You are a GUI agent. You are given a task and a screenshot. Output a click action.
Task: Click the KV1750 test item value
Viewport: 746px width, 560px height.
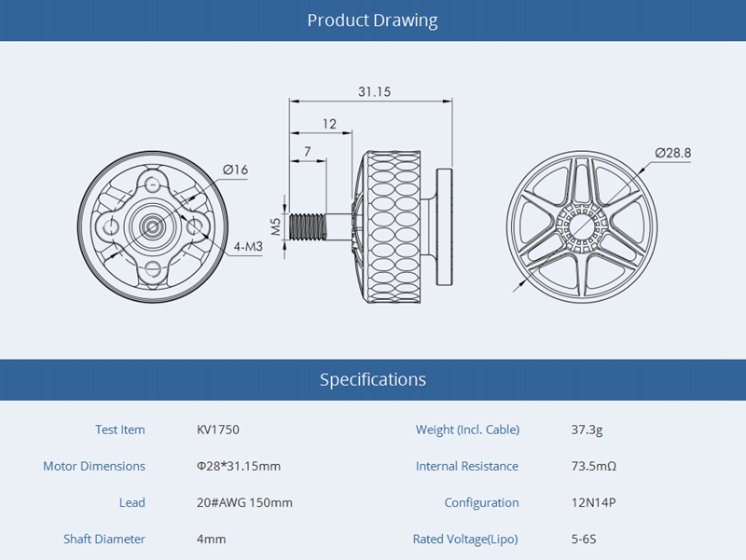pyautogui.click(x=218, y=430)
